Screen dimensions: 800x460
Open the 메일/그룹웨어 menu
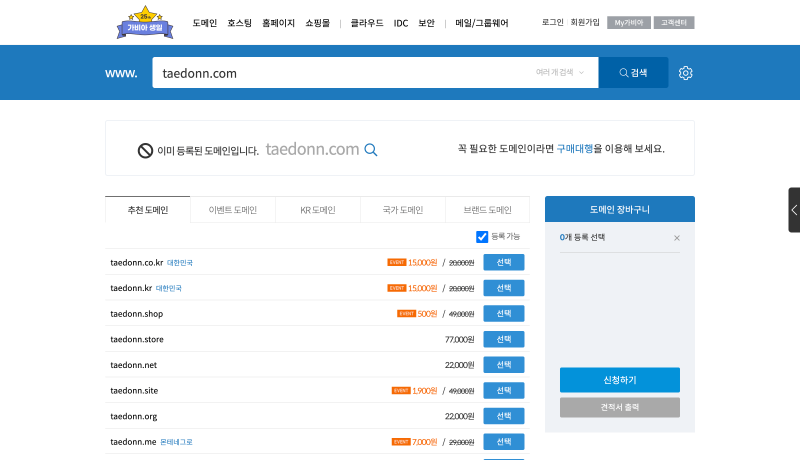pyautogui.click(x=482, y=23)
